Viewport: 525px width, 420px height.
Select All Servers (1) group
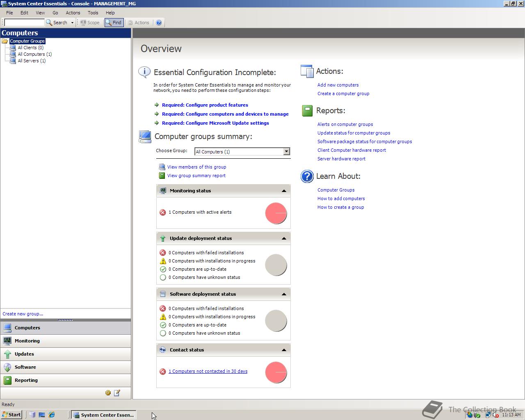[x=32, y=61]
